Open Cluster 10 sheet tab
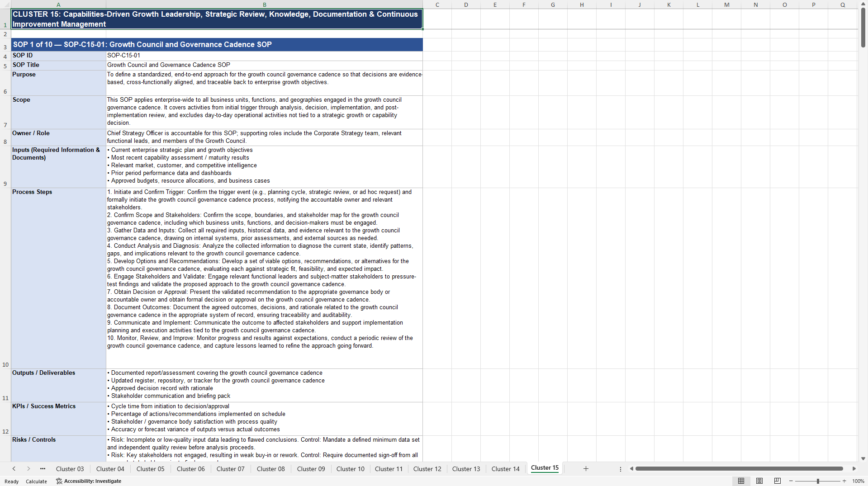Screen dimensions: 868x486 click(x=350, y=469)
